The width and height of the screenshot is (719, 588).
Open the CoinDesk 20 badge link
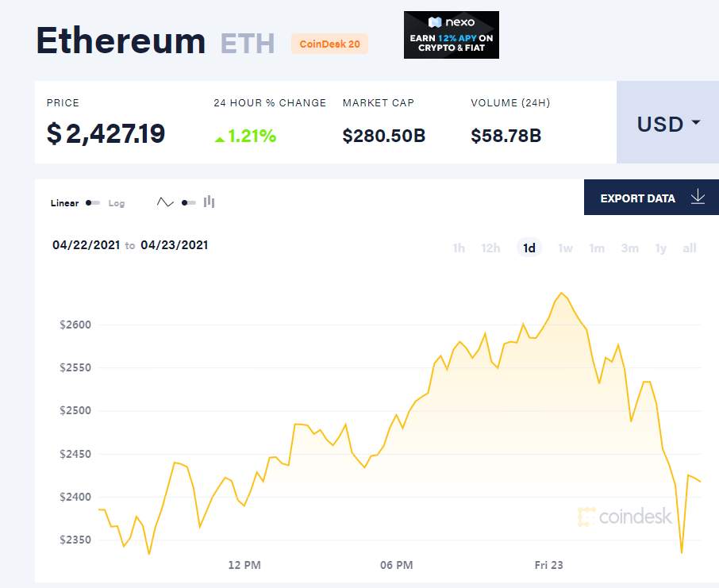(x=329, y=44)
